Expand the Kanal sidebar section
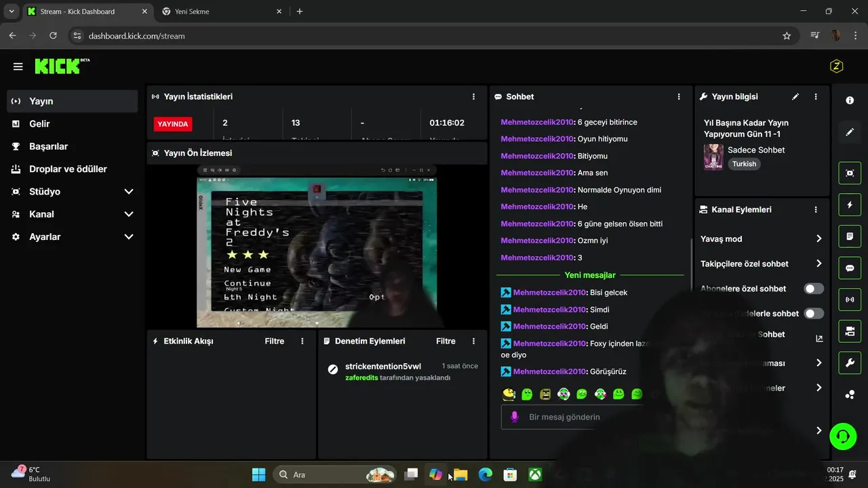 pos(129,214)
